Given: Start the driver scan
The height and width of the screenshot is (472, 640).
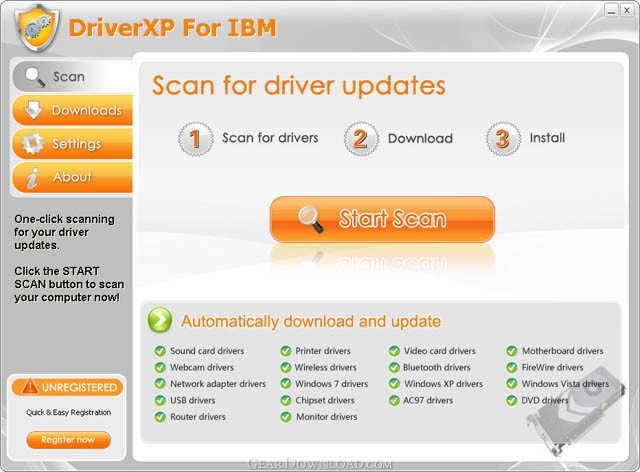Looking at the screenshot, I should tap(382, 219).
